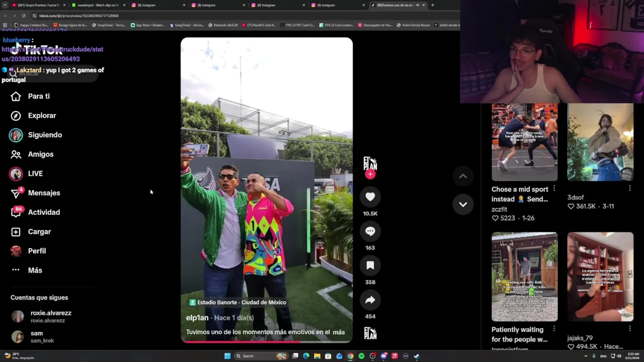Open Steam from the taskbar
Screen dimensions: 644x362
(417, 356)
